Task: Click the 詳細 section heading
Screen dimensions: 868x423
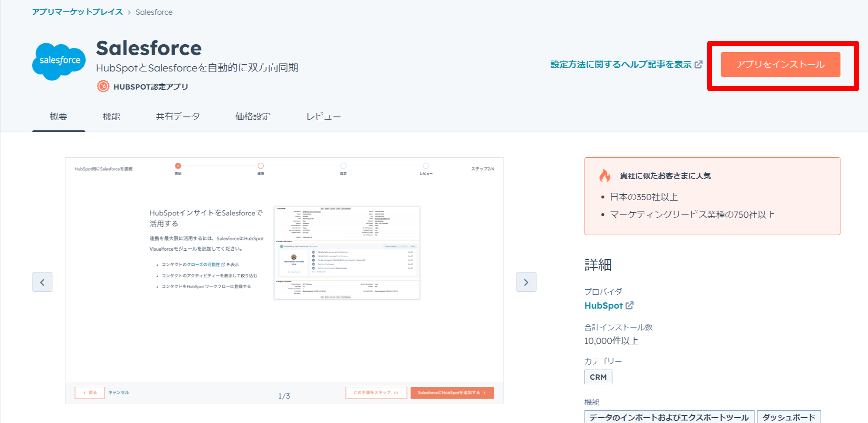Action: [x=598, y=265]
